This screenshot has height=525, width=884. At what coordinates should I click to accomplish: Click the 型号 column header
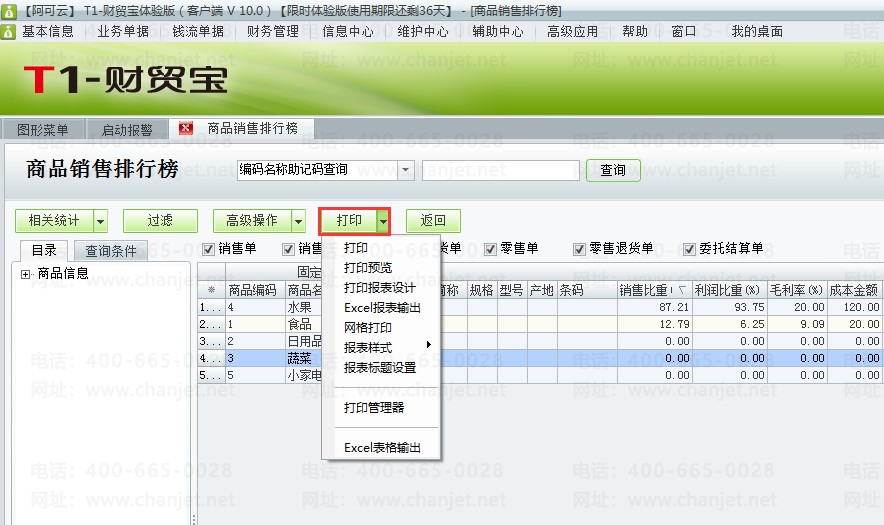(x=512, y=290)
